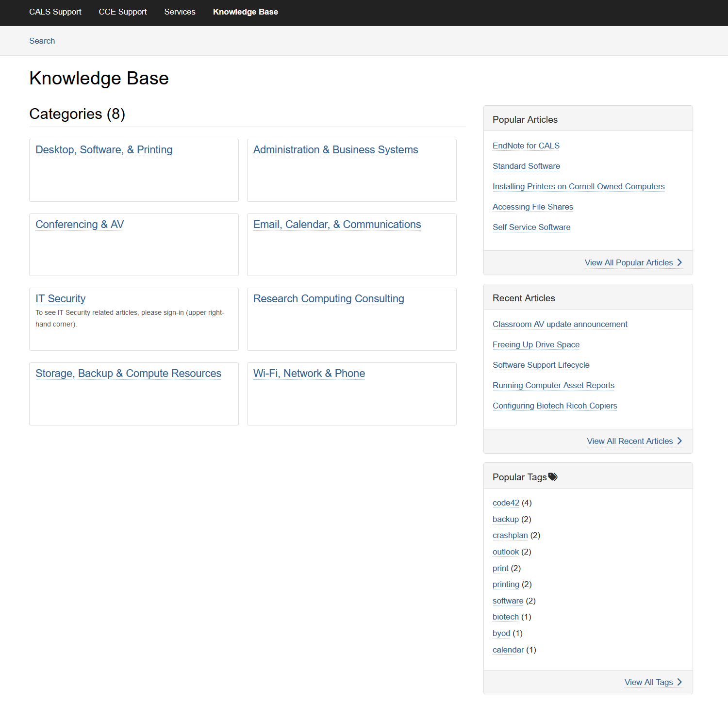
Task: Open the CCE Support menu
Action: [122, 12]
